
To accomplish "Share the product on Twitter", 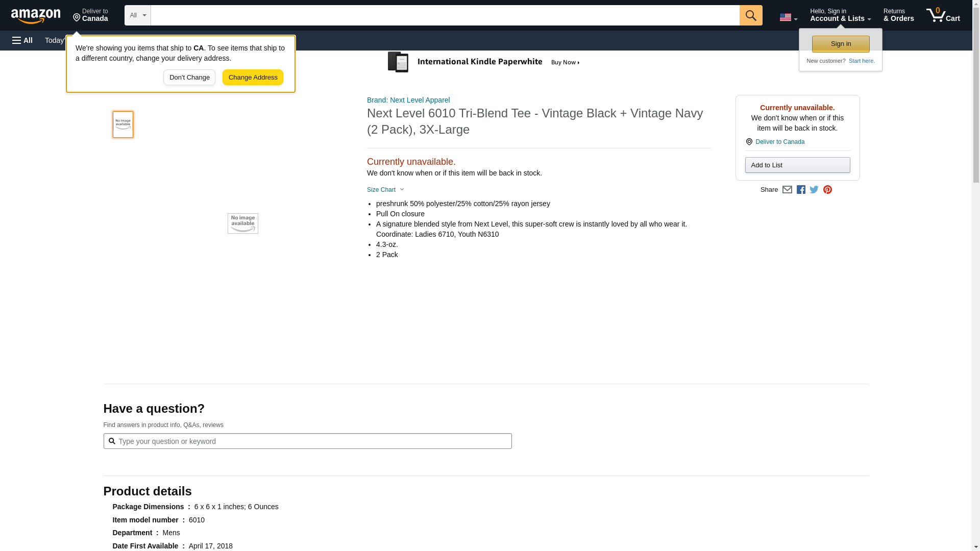I will 814,190.
